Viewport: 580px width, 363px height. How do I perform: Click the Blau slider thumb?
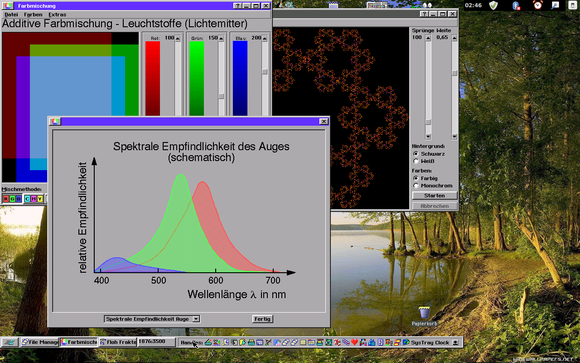point(264,72)
